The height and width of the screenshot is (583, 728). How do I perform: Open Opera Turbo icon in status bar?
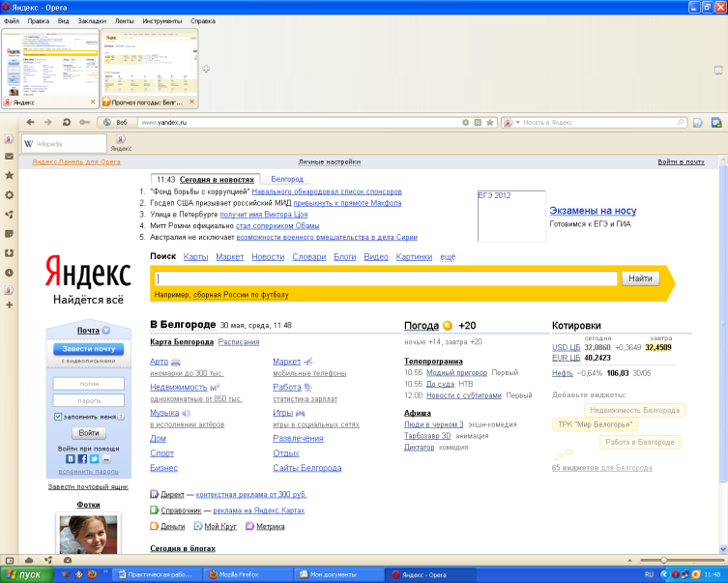[68, 560]
